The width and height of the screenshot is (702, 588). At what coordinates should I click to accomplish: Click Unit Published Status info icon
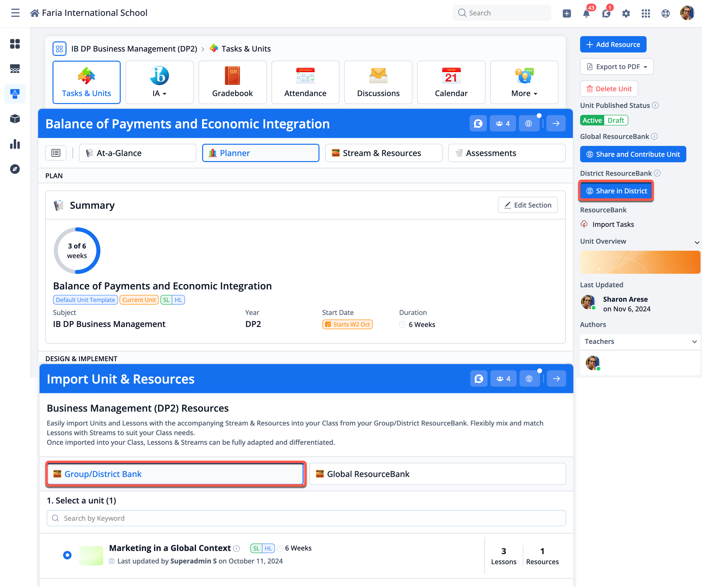pos(656,105)
